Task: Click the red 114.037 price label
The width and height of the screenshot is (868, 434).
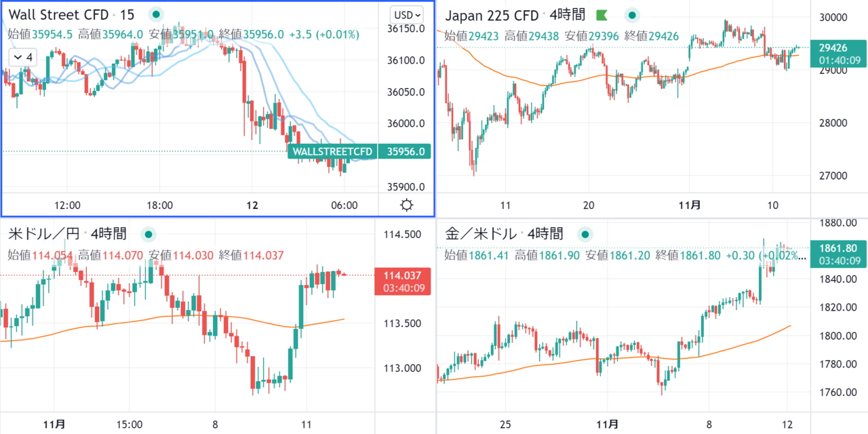Action: (x=402, y=275)
